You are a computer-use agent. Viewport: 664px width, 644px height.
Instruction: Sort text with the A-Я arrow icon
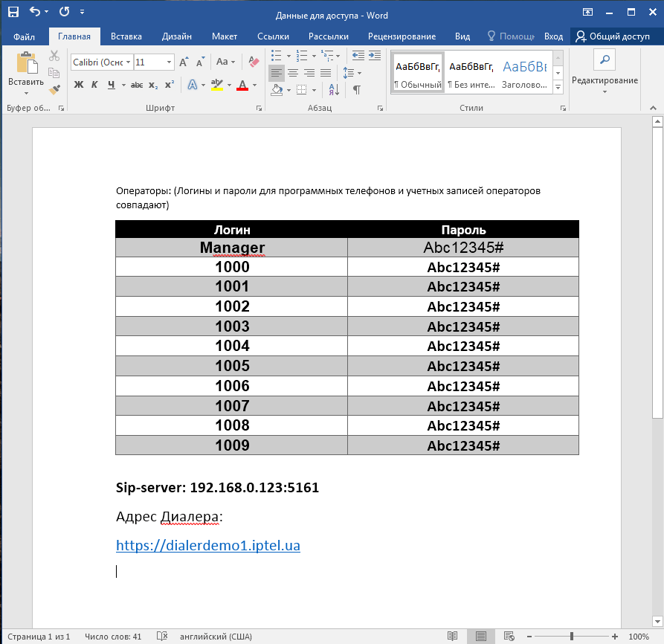point(334,89)
